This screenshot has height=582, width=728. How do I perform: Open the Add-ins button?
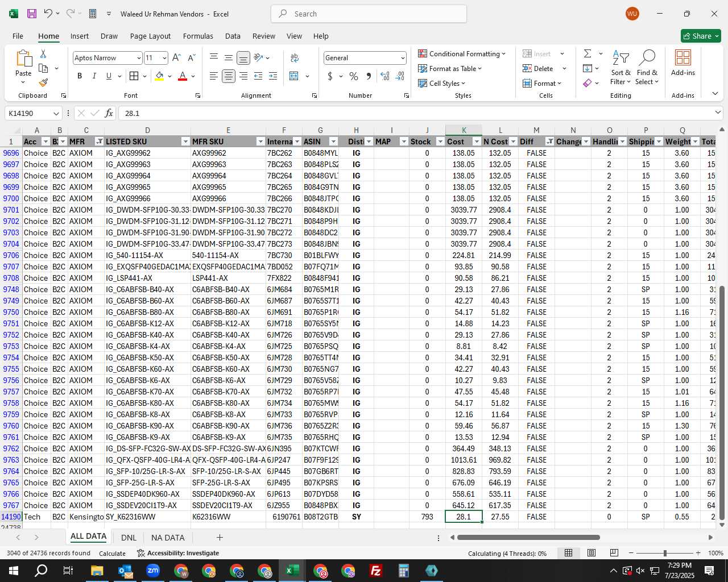[x=683, y=63]
